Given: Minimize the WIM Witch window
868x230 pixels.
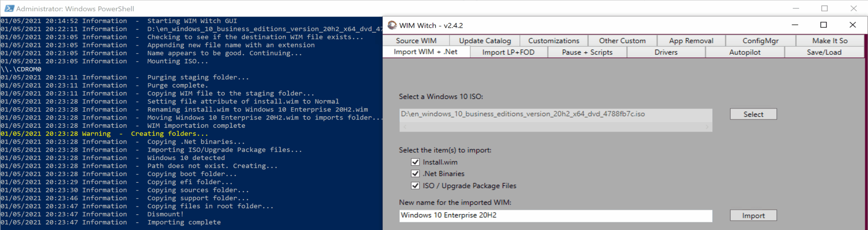Looking at the screenshot, I should point(795,25).
